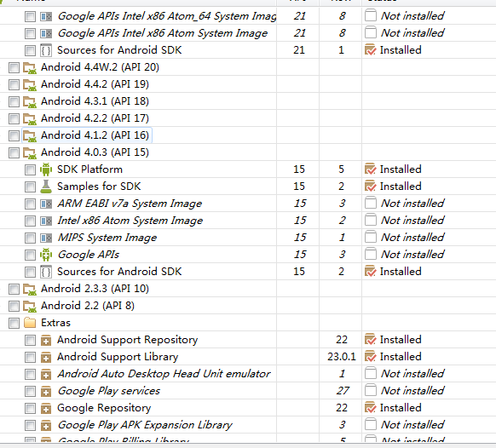
Task: Click the Google Play APK Expansion Library icon
Action: click(x=46, y=426)
